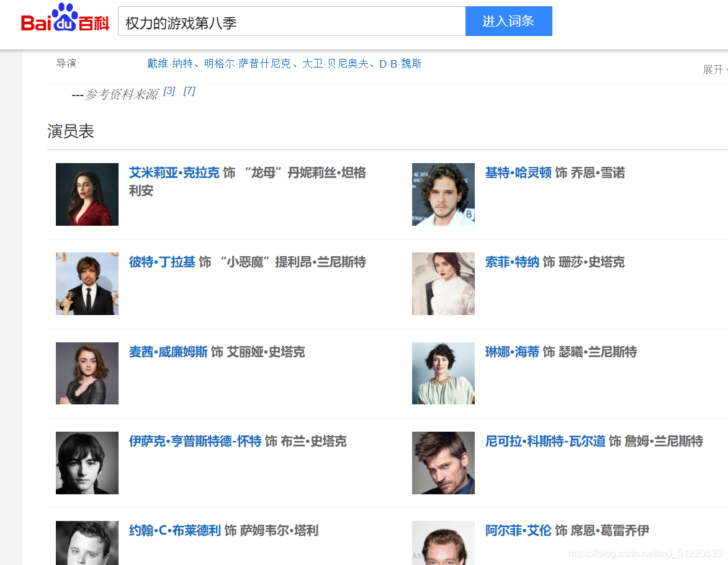Screen dimensions: 728x565
Task: Open actor link 麦茜·威廉姆斯
Action: (168, 352)
